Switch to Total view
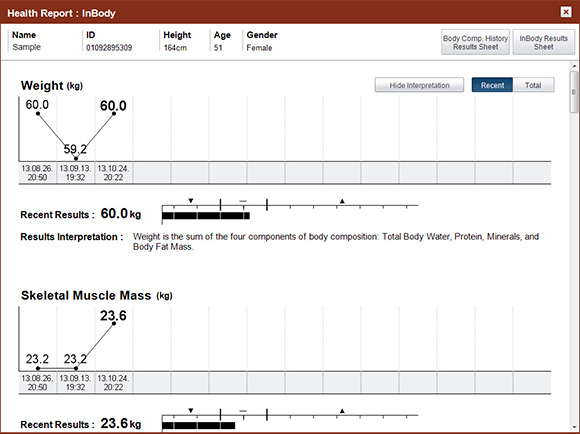The width and height of the screenshot is (580, 434). [x=533, y=85]
